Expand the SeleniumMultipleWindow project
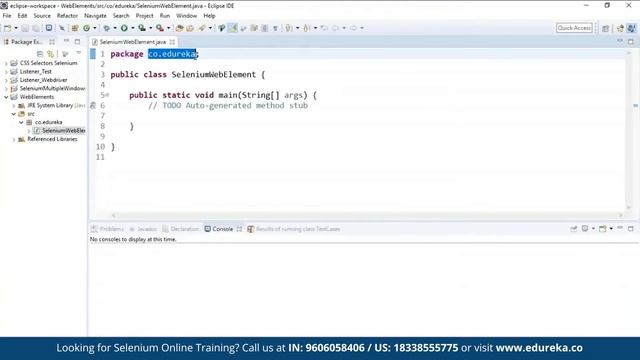The width and height of the screenshot is (640, 360). coord(6,89)
